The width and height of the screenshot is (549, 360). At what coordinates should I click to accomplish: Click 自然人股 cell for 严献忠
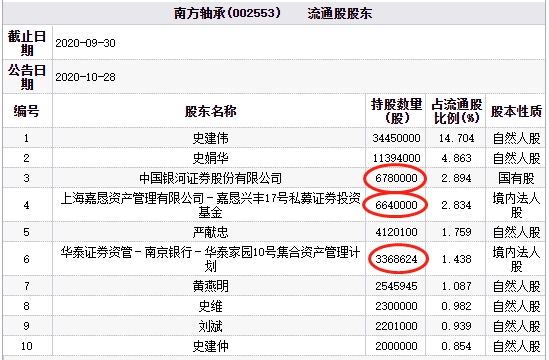click(516, 232)
